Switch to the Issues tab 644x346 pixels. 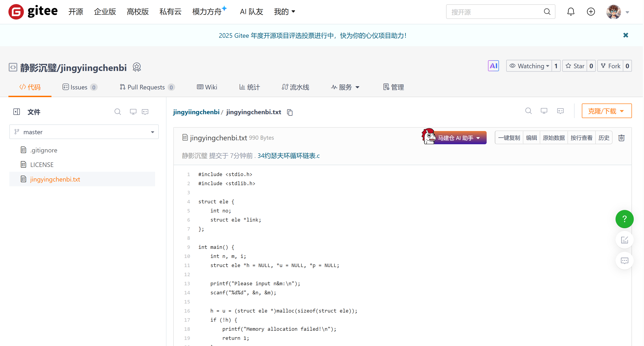(x=79, y=87)
